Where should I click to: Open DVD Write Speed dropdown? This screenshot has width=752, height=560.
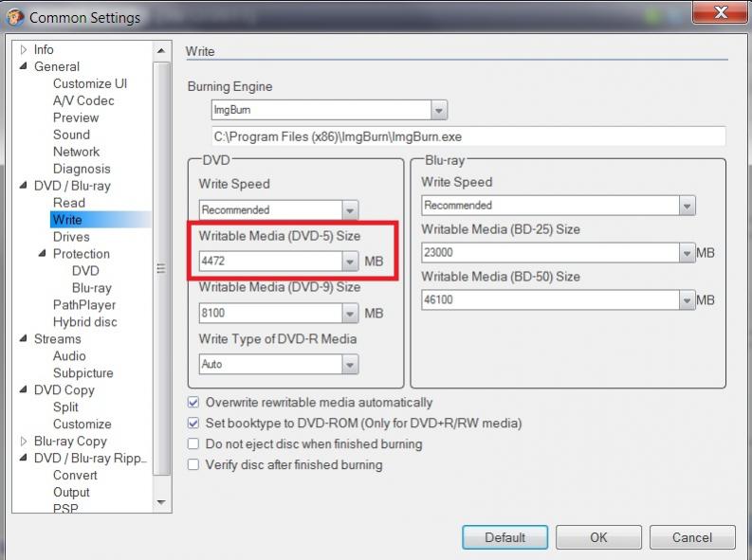pos(350,210)
